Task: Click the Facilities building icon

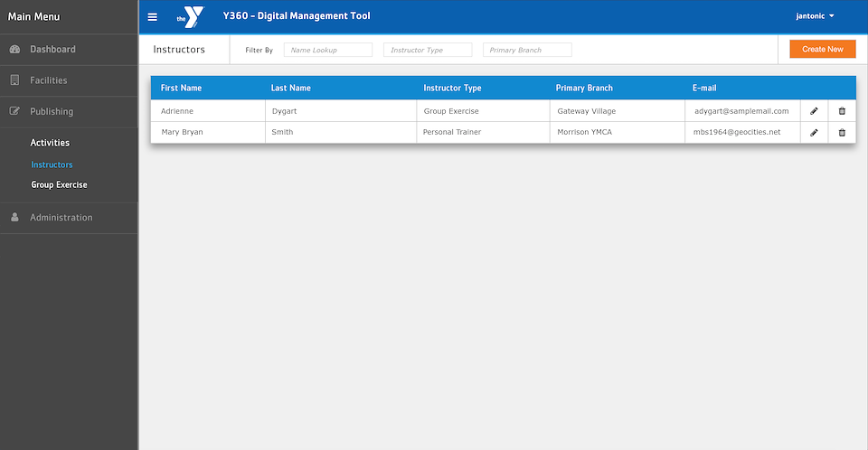Action: point(15,80)
